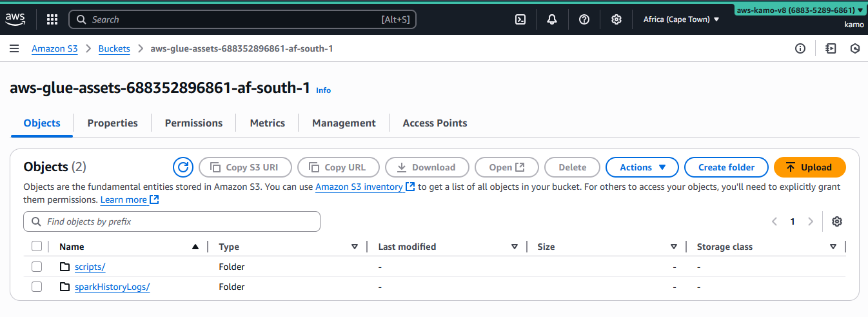Click the Storage class column header

point(725,247)
